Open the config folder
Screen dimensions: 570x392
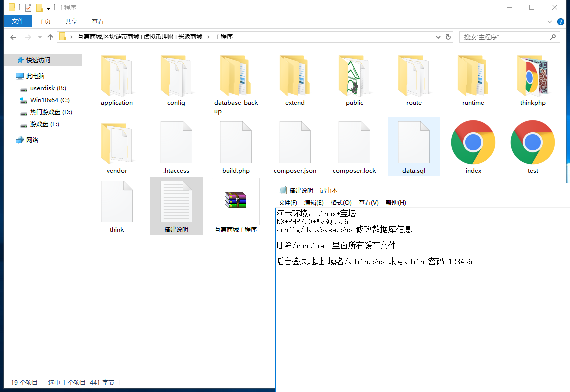pyautogui.click(x=176, y=80)
